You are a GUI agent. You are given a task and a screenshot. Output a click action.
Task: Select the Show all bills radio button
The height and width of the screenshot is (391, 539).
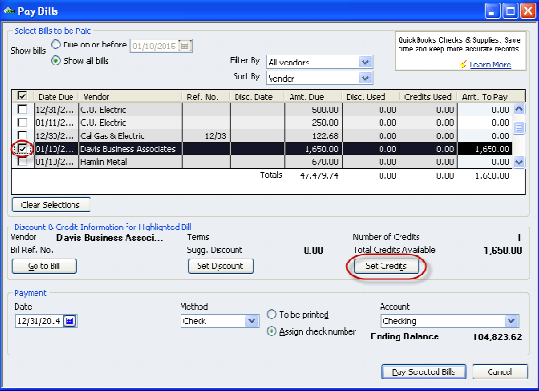pyautogui.click(x=56, y=61)
